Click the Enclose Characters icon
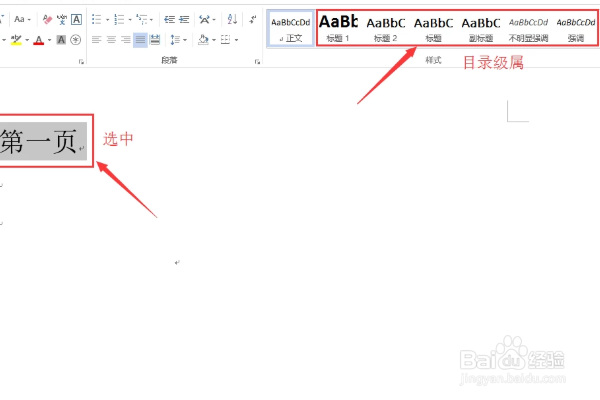 pos(76,40)
